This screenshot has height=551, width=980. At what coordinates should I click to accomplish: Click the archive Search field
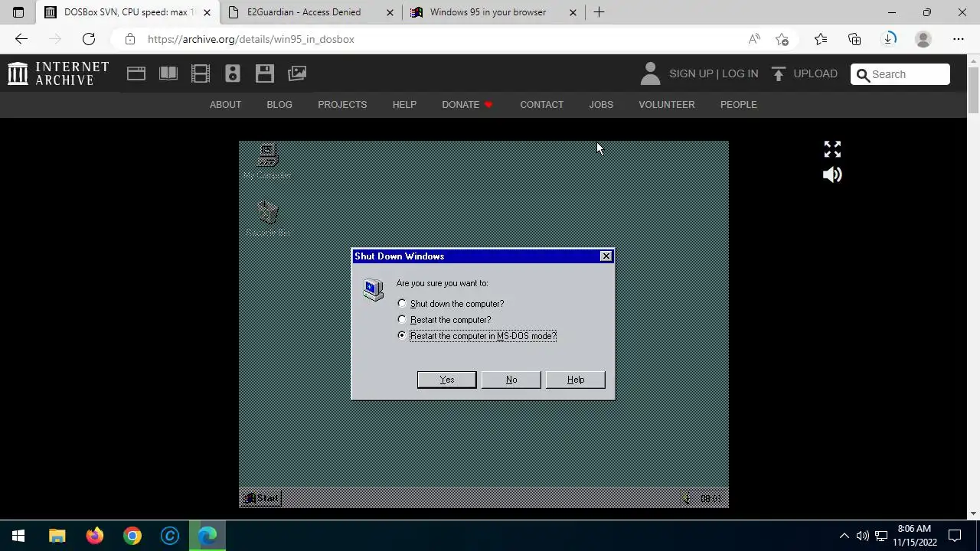[900, 74]
